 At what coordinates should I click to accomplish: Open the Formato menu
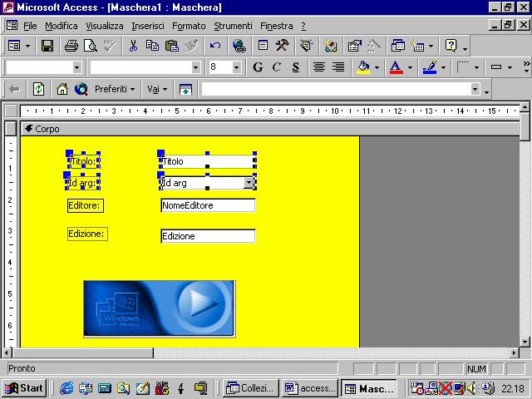coord(189,26)
